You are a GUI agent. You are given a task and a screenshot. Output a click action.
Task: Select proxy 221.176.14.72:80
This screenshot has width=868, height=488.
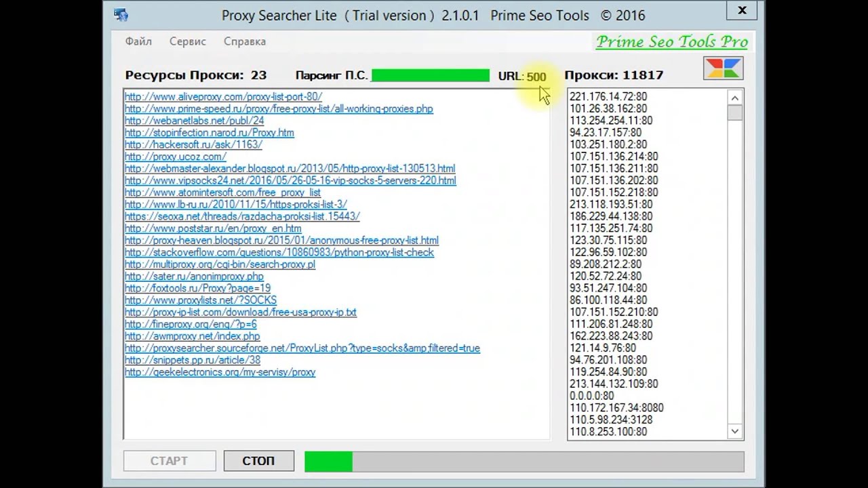tap(608, 97)
